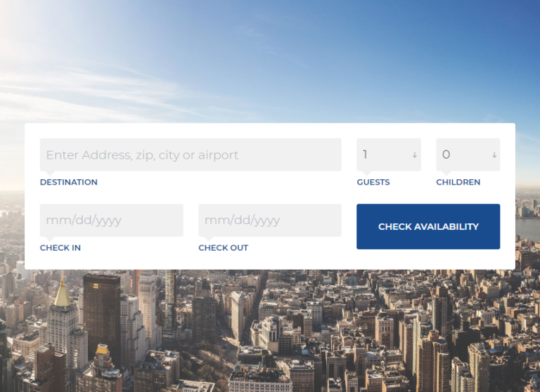Image resolution: width=540 pixels, height=392 pixels.
Task: Click the number 0 in Children box
Action: [x=446, y=155]
